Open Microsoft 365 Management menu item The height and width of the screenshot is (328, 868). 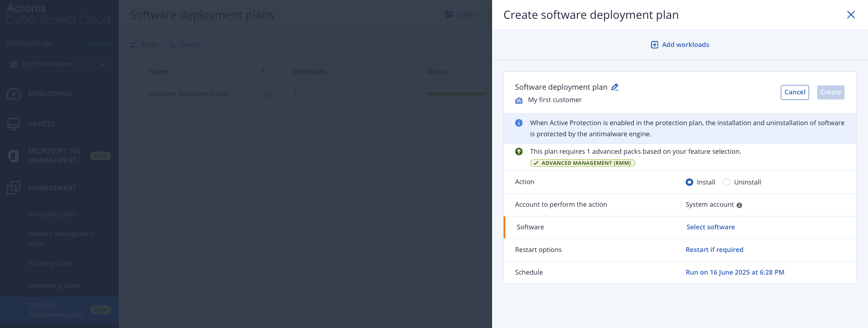pyautogui.click(x=54, y=156)
